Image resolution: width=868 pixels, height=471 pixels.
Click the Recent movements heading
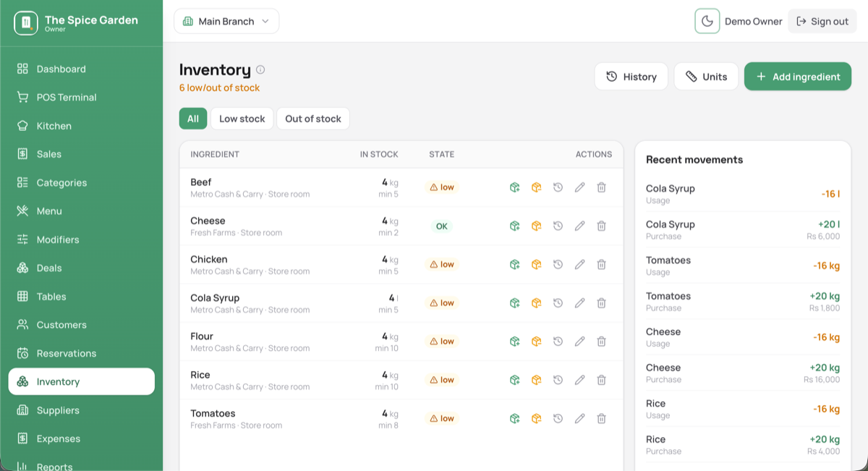[694, 159]
